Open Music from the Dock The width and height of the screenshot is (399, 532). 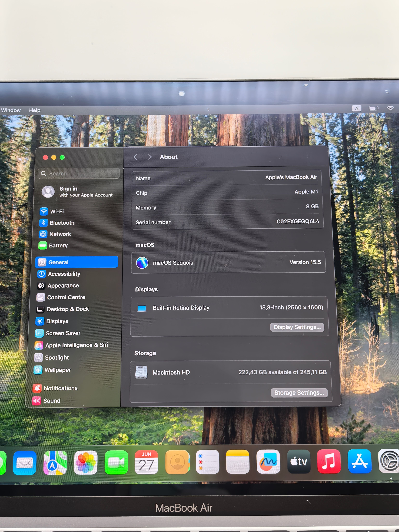[329, 461]
